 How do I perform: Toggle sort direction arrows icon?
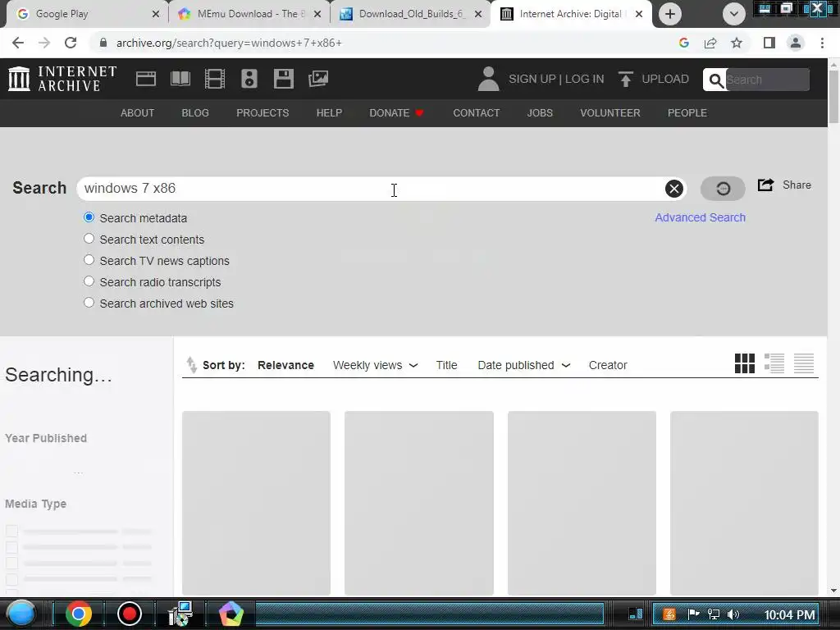(x=191, y=365)
